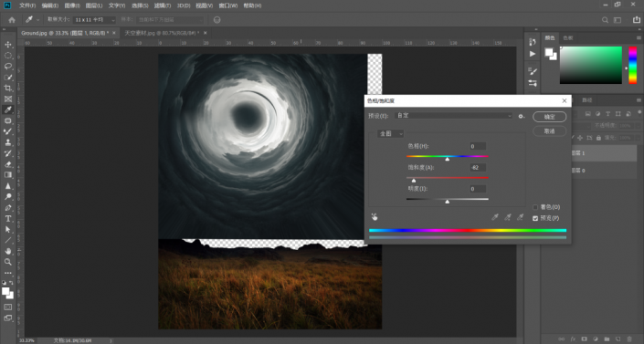This screenshot has width=644, height=344.
Task: Open the Layer menu
Action: (x=94, y=5)
